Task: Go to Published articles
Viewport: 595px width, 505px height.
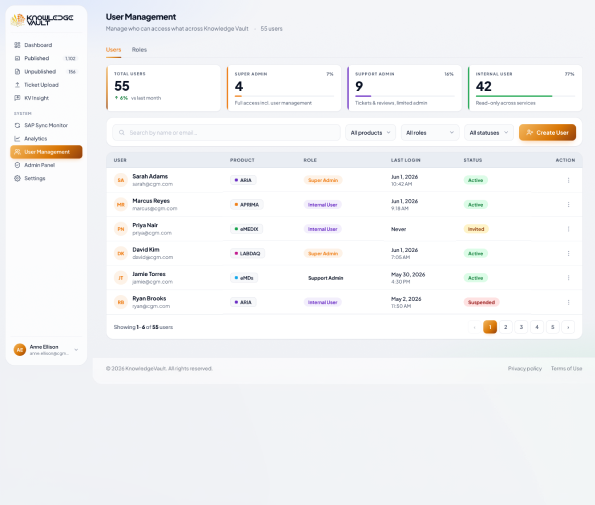Action: [46, 58]
